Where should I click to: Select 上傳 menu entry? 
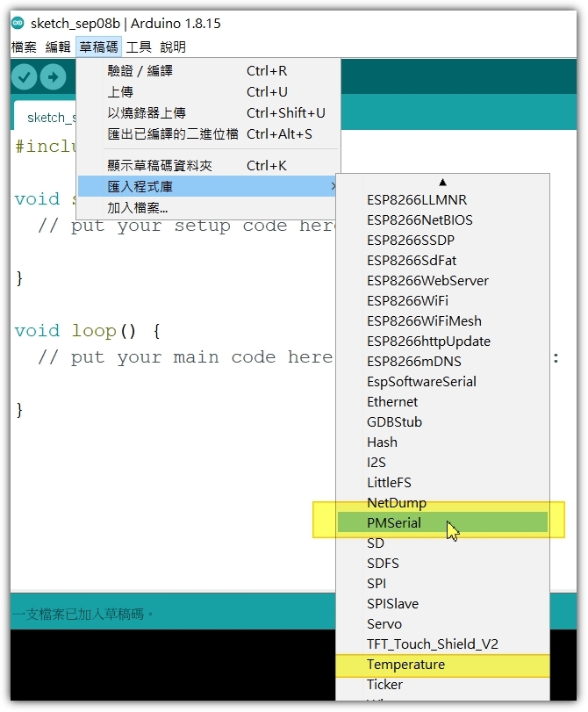(x=120, y=92)
